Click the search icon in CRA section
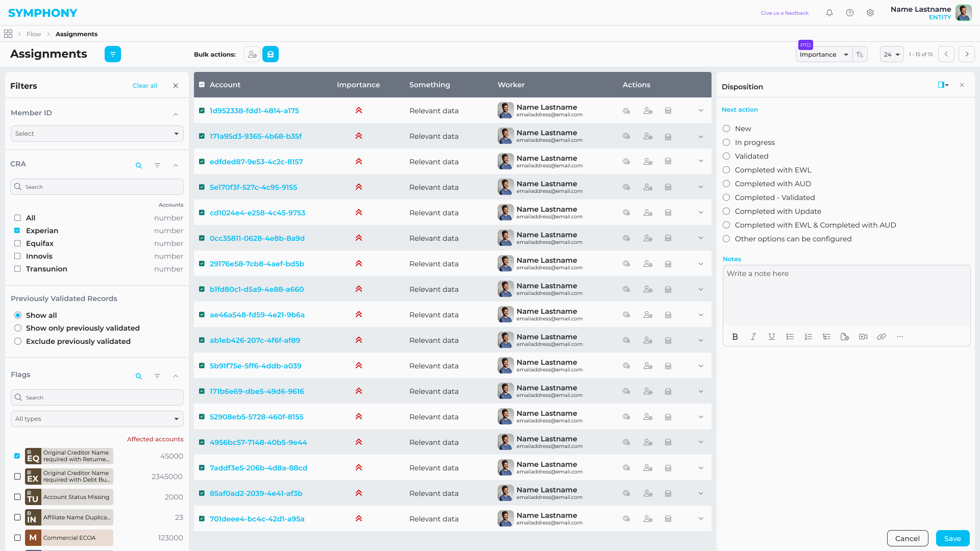This screenshot has width=980, height=551. pyautogui.click(x=139, y=165)
